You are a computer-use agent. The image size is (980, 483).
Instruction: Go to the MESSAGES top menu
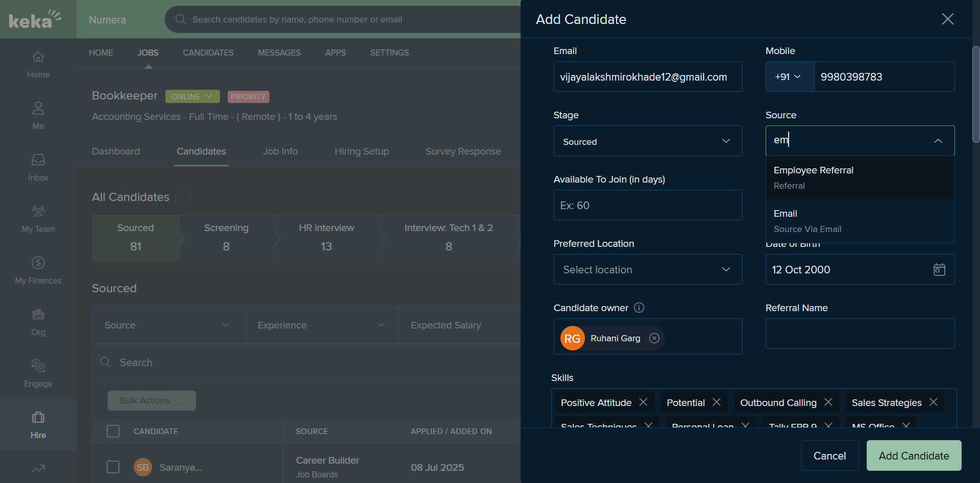(279, 53)
